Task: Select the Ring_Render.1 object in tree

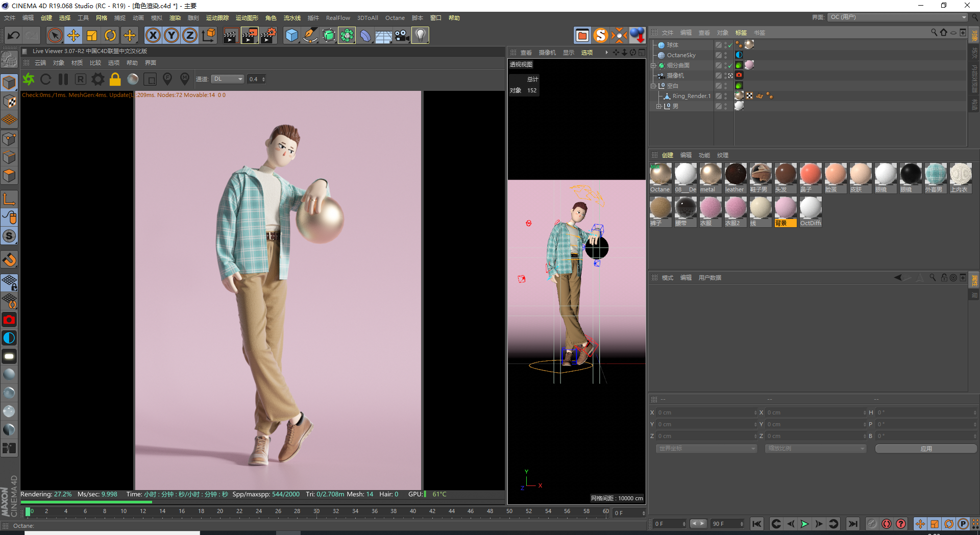Action: pyautogui.click(x=691, y=96)
